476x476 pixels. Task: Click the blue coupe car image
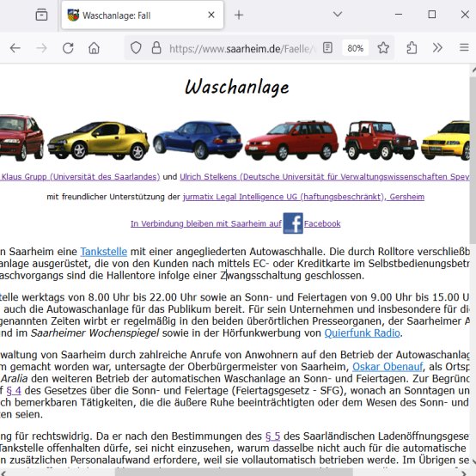(198, 140)
